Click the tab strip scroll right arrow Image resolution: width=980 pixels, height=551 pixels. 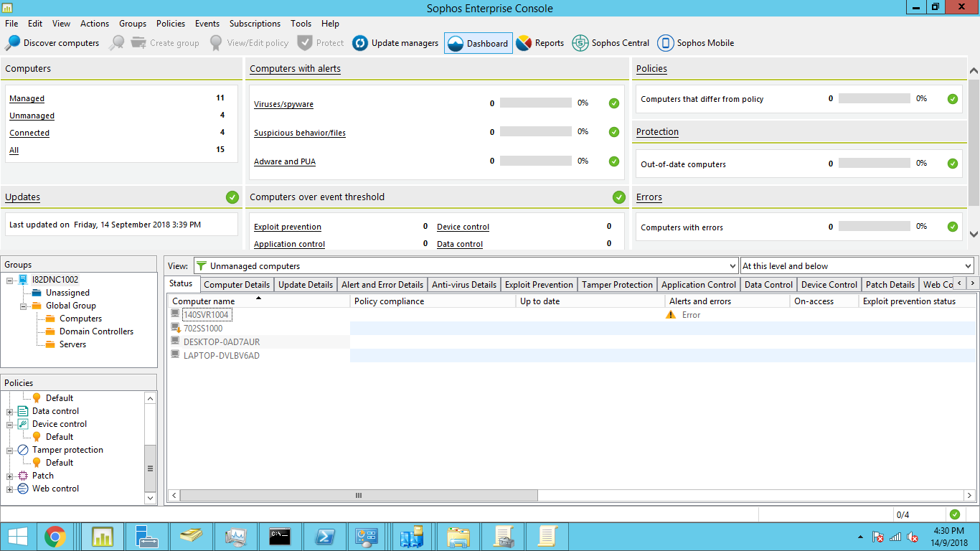click(x=971, y=283)
